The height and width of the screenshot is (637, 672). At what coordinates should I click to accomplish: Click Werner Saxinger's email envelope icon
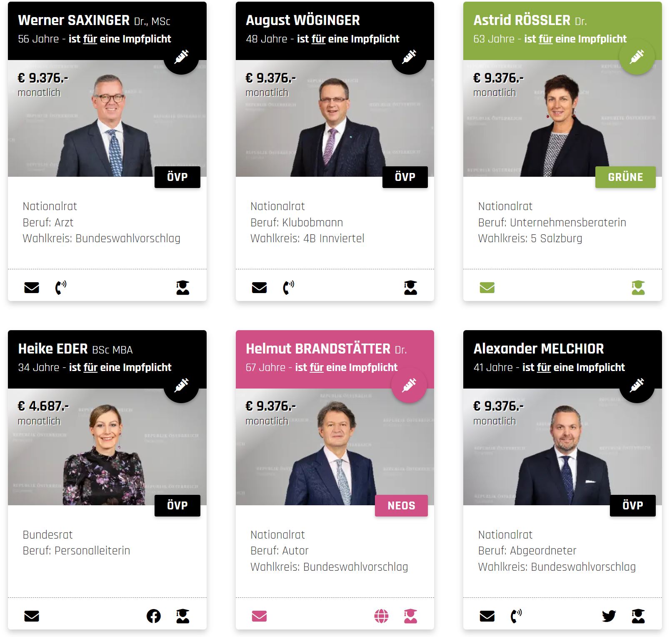(32, 288)
